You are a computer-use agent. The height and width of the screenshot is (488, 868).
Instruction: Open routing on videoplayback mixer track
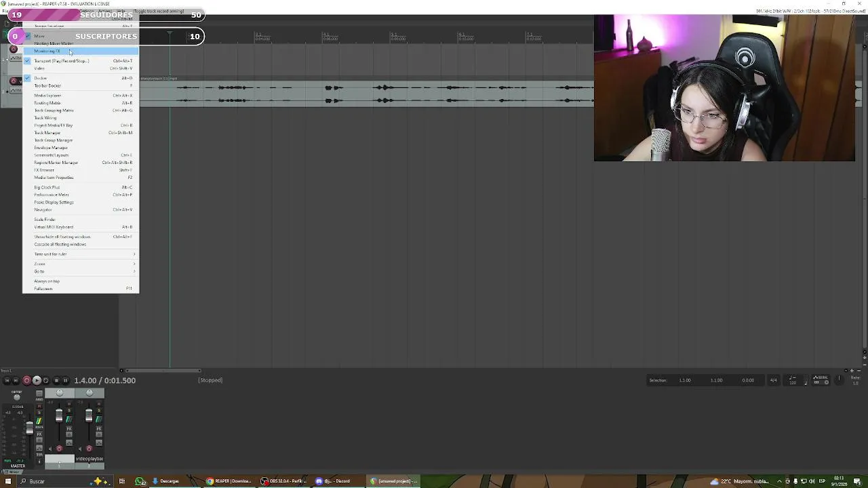click(x=99, y=420)
